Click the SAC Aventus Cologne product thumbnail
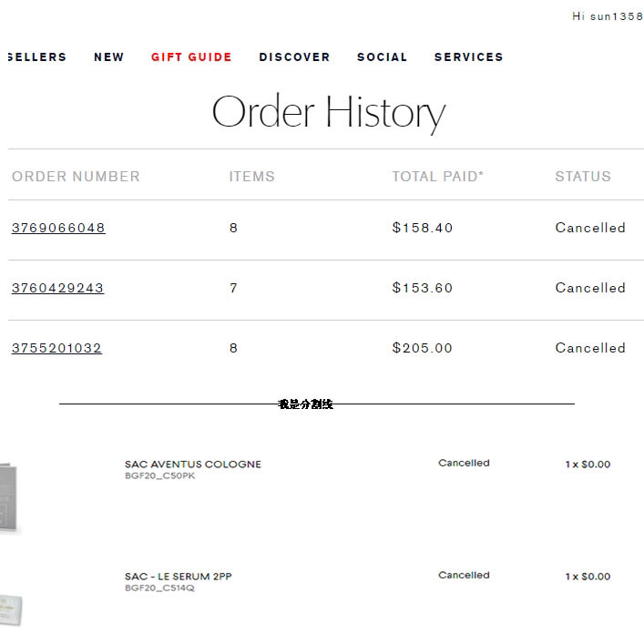 [9, 497]
